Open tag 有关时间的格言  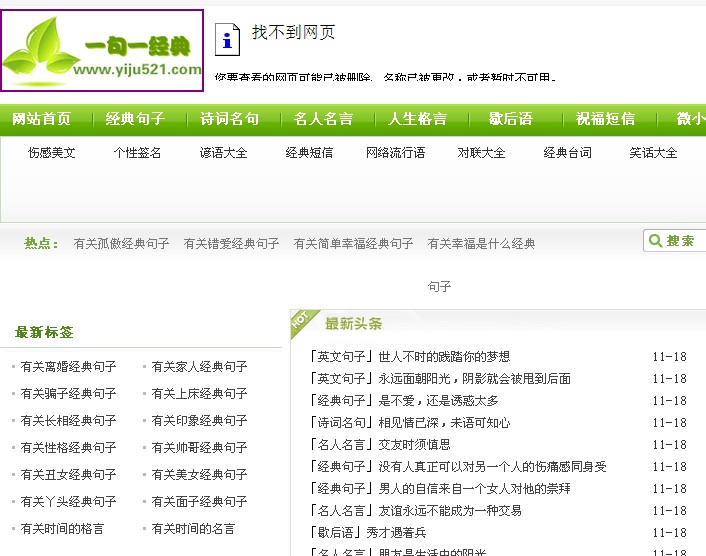tap(63, 529)
